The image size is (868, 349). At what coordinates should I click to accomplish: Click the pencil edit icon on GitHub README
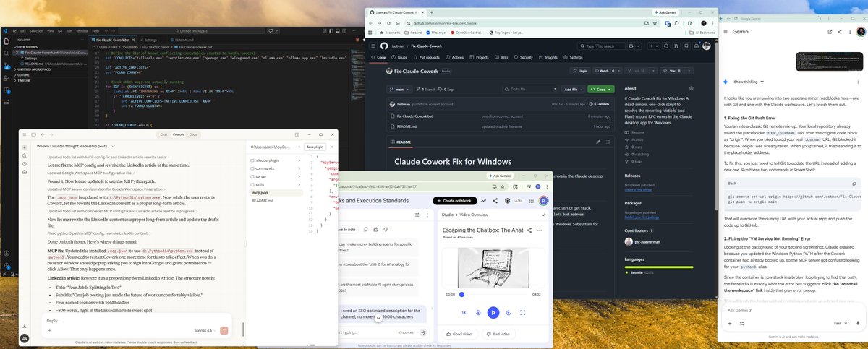[598, 142]
